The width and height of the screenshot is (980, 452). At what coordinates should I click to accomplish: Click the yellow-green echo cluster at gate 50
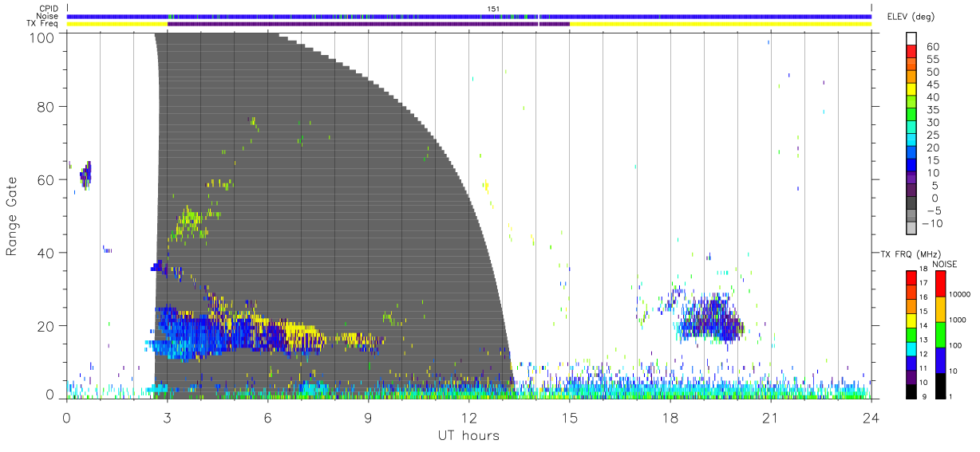point(192,222)
